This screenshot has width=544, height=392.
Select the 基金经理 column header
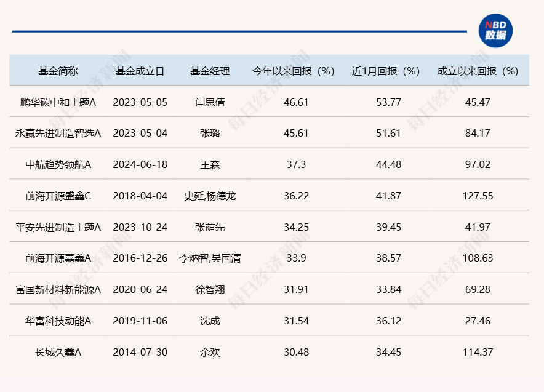click(210, 71)
